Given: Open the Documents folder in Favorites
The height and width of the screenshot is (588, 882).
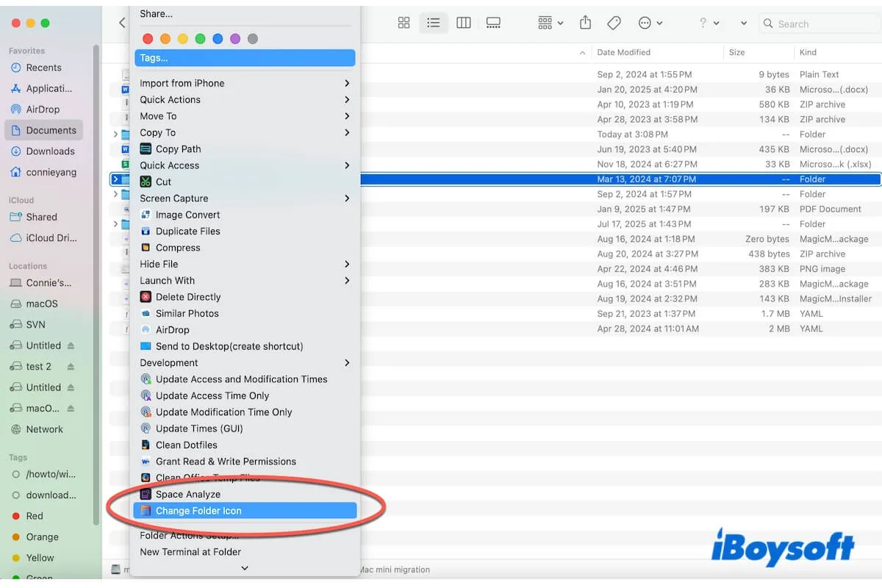Looking at the screenshot, I should click(x=47, y=130).
